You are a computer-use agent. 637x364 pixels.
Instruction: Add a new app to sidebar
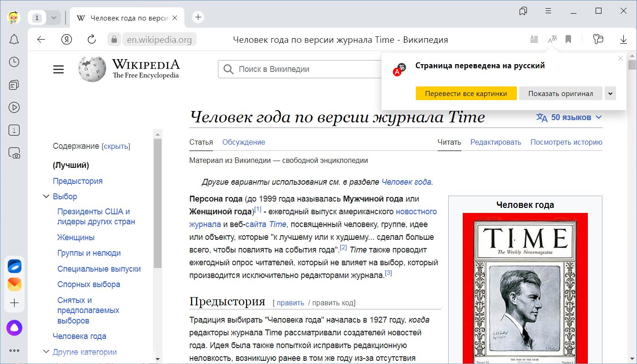click(x=14, y=303)
